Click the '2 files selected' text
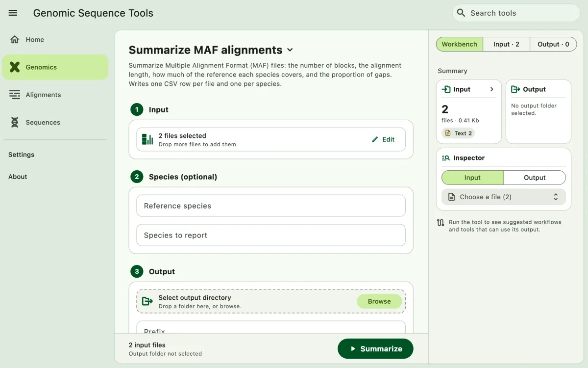This screenshot has width=588, height=368. point(182,136)
